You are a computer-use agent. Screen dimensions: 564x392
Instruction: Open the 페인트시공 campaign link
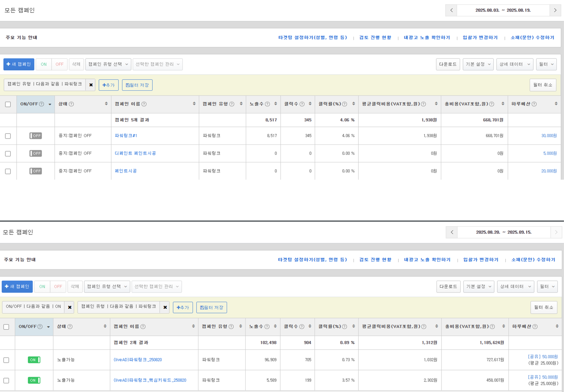[126, 171]
